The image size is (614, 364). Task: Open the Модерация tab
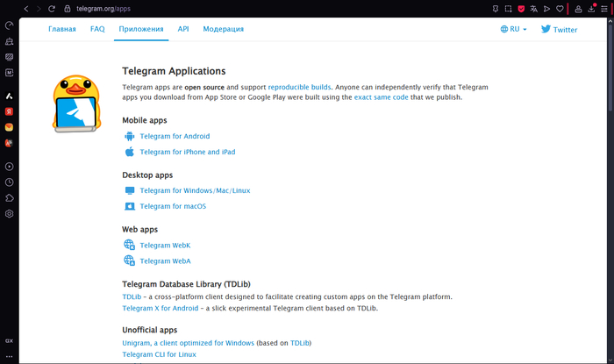coord(223,29)
